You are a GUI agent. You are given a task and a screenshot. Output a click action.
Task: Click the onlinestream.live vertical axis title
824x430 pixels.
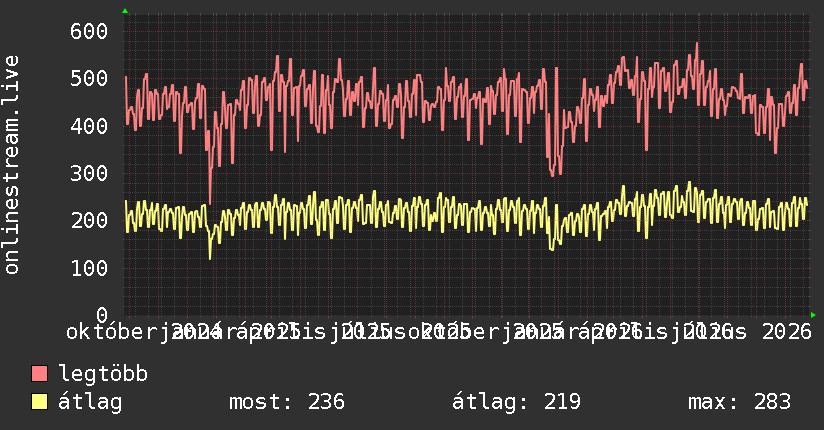(11, 165)
